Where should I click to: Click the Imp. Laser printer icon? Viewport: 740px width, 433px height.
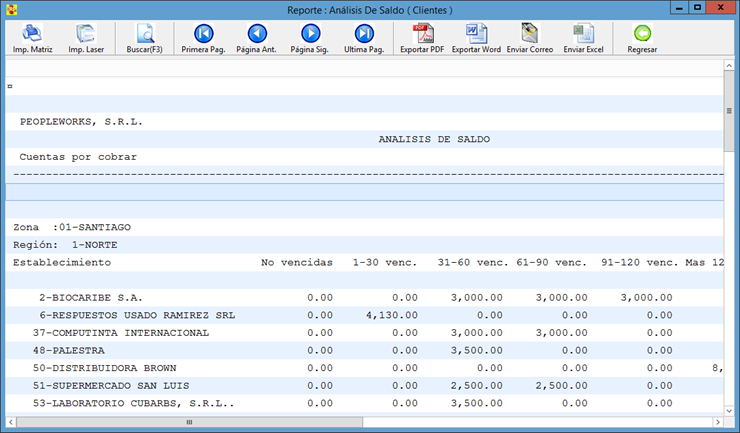pyautogui.click(x=87, y=37)
